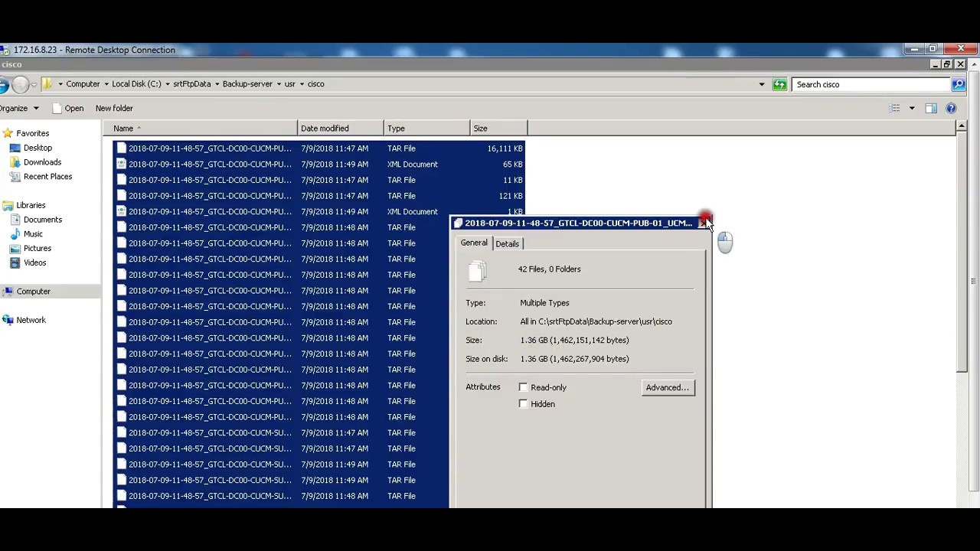Click the Pictures library icon
This screenshot has height=551, width=980.
coord(15,249)
